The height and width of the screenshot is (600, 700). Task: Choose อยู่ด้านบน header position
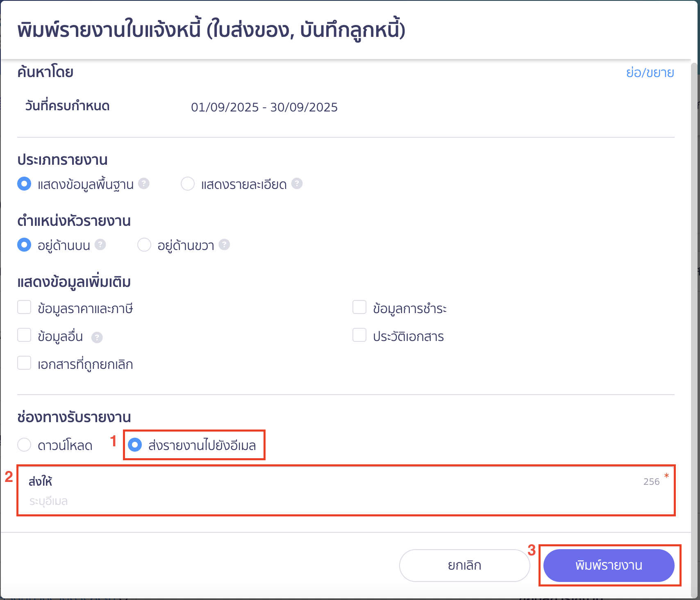click(24, 245)
